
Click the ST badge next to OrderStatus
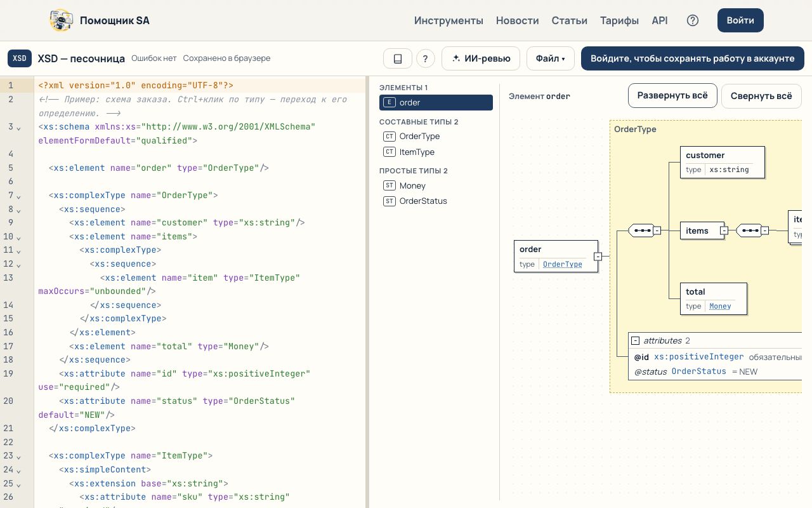coord(390,201)
